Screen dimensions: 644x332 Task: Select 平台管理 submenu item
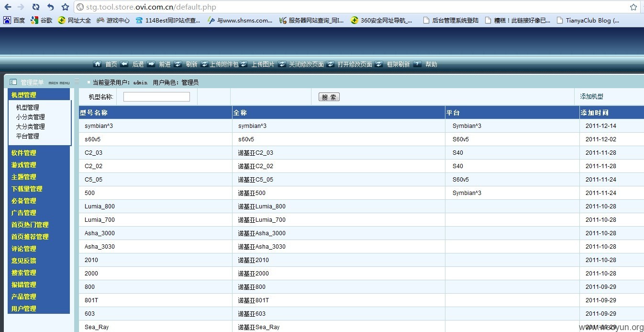28,136
